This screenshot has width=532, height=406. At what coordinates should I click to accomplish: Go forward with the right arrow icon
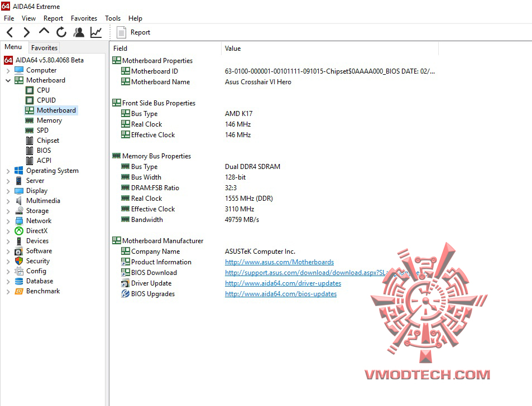click(x=26, y=32)
